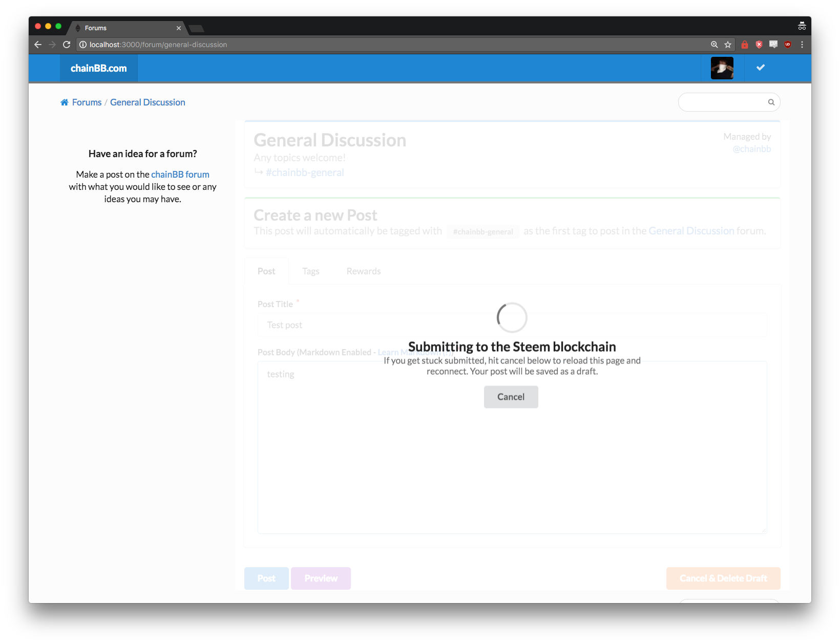This screenshot has width=840, height=644.
Task: Open the Chrome three-dot menu
Action: (x=802, y=45)
